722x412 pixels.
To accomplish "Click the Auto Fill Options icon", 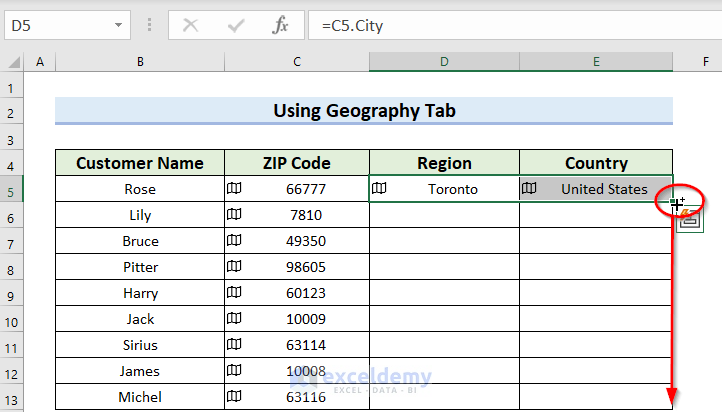I will coord(690,223).
